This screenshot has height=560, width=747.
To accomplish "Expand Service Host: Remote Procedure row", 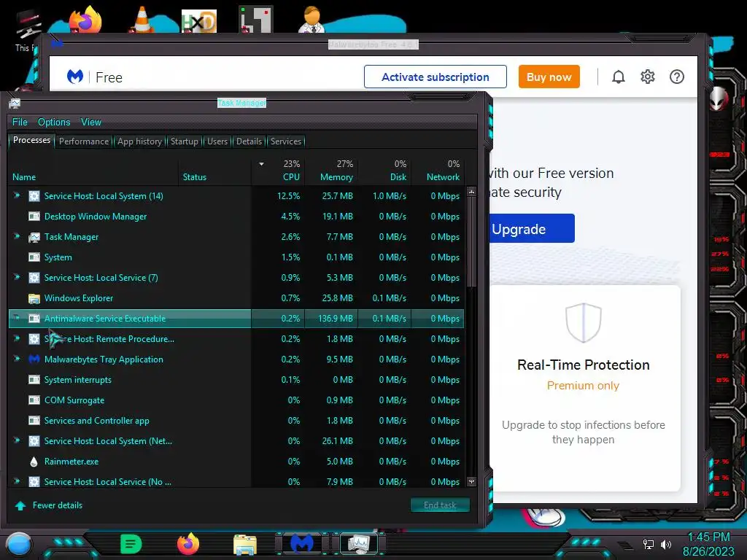I will pyautogui.click(x=17, y=338).
